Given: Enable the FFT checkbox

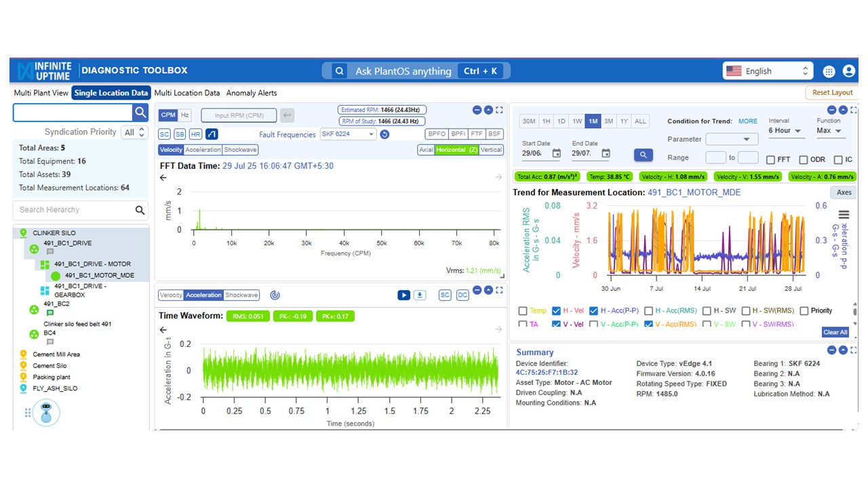Looking at the screenshot, I should pos(770,160).
